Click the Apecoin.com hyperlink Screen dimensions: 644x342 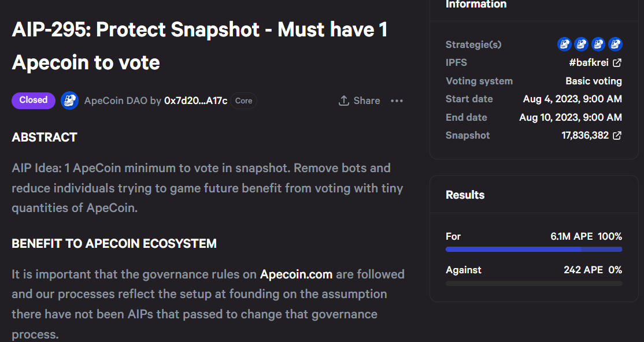pos(296,274)
